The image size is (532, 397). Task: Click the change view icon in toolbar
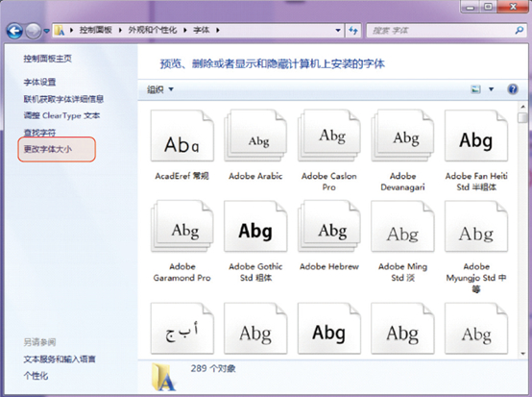(476, 89)
